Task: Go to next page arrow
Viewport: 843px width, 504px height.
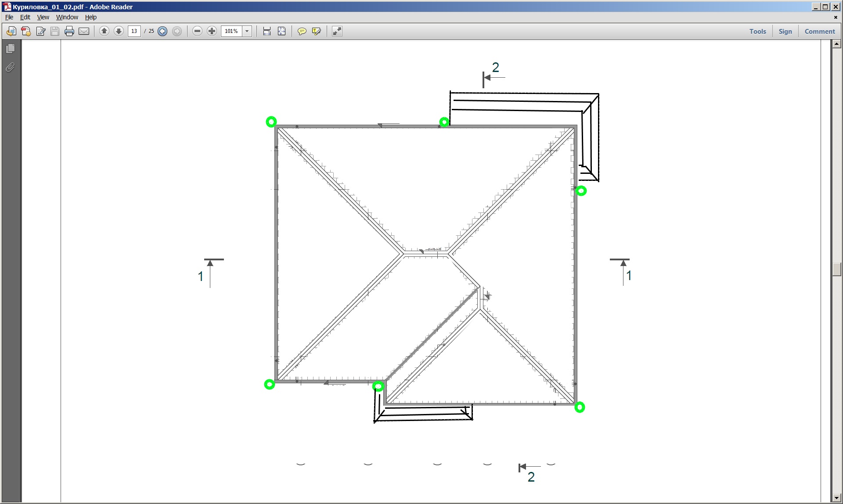Action: 119,31
